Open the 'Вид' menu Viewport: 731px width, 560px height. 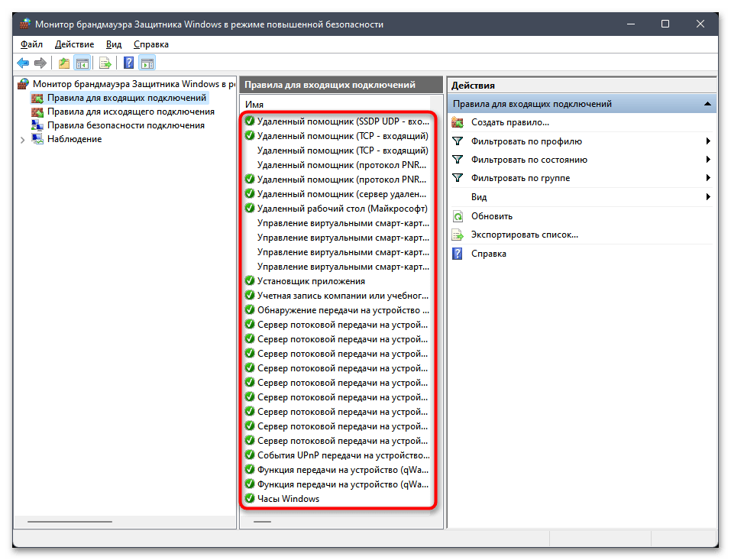click(x=114, y=44)
